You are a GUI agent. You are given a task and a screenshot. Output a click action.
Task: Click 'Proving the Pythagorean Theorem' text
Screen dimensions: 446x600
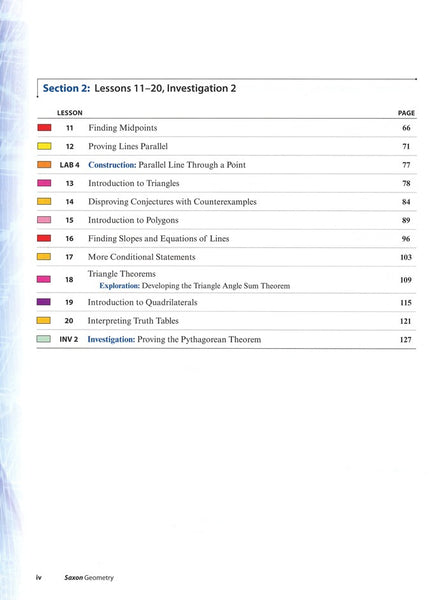[x=199, y=339]
